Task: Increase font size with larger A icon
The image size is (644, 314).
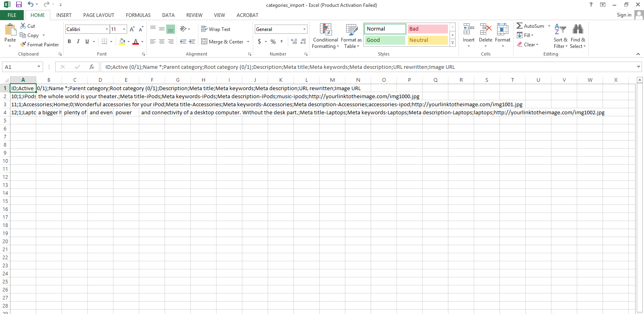Action: coord(132,29)
